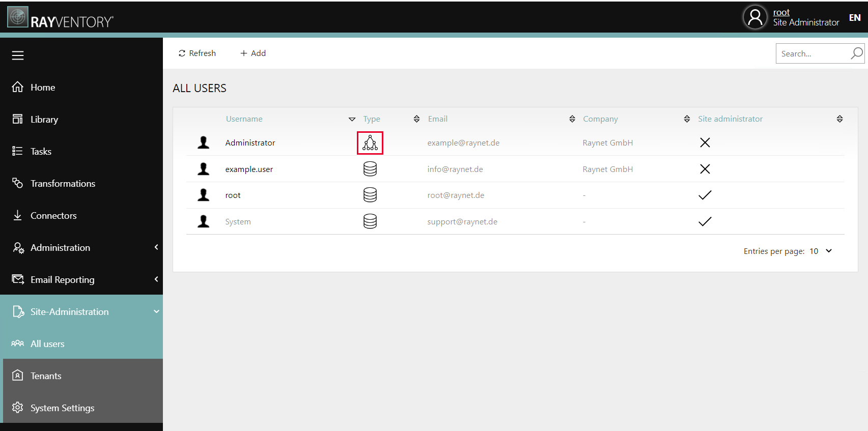This screenshot has height=431, width=868.
Task: Click the RayVentory logo
Action: (60, 18)
